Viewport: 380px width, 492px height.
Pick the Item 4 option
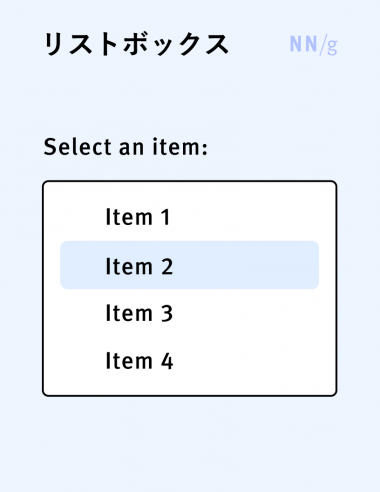(189, 361)
